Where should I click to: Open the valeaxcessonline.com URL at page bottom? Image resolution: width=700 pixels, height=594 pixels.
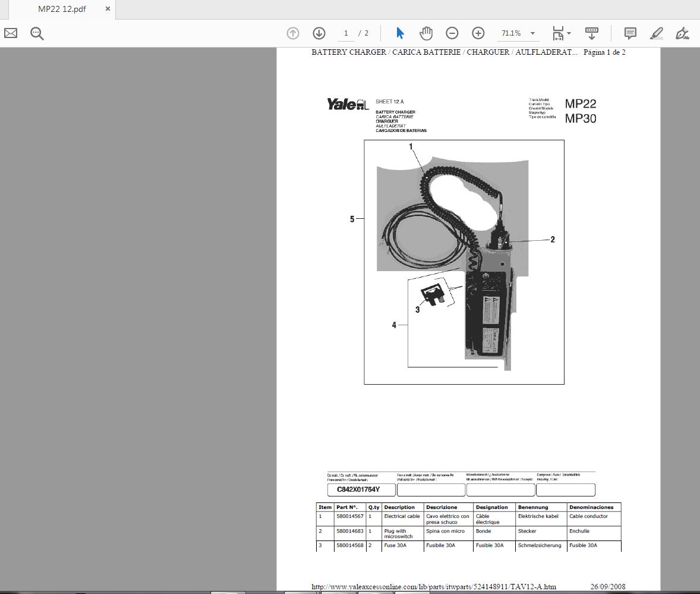point(433,586)
